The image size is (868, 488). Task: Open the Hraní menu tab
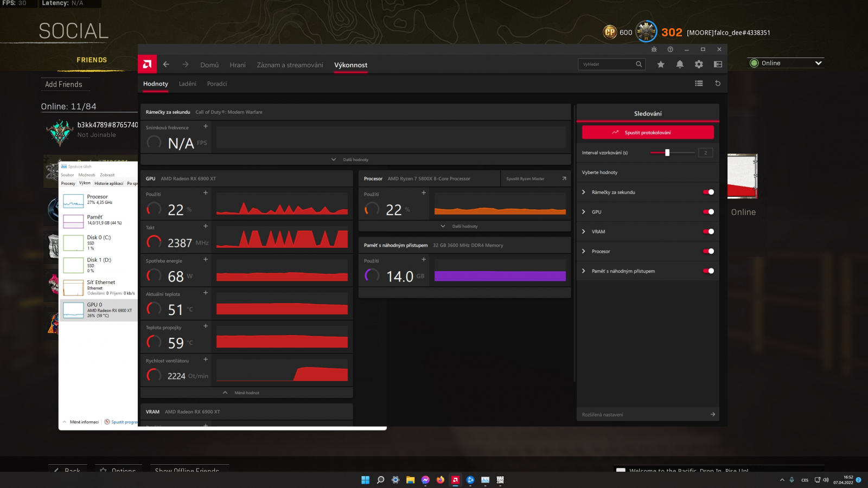(x=238, y=65)
